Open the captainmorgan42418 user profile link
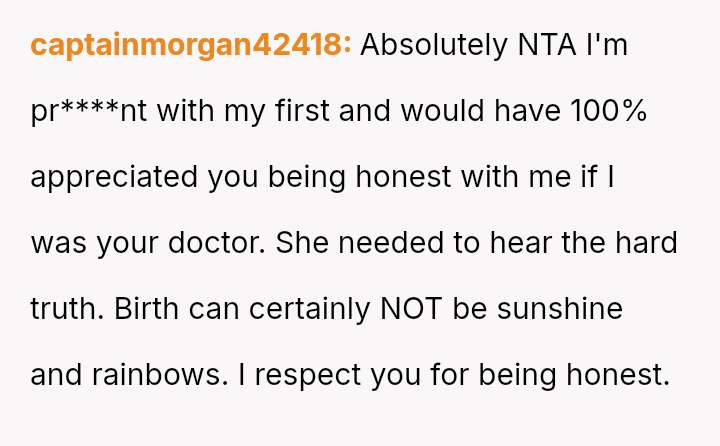The height and width of the screenshot is (446, 720). pos(190,45)
